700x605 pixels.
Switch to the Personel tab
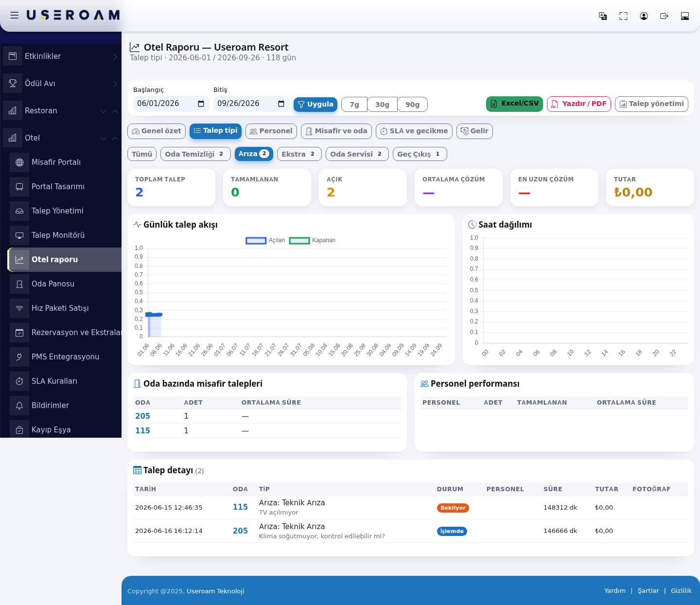click(x=271, y=131)
